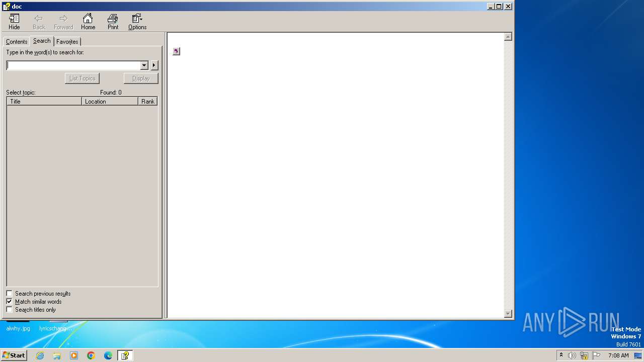The width and height of the screenshot is (644, 362).
Task: Open Microsoft Edge from the taskbar
Action: [108, 355]
